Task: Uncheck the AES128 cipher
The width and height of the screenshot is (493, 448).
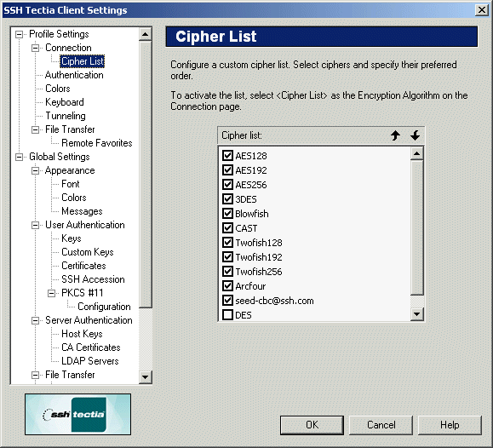Action: coord(227,155)
